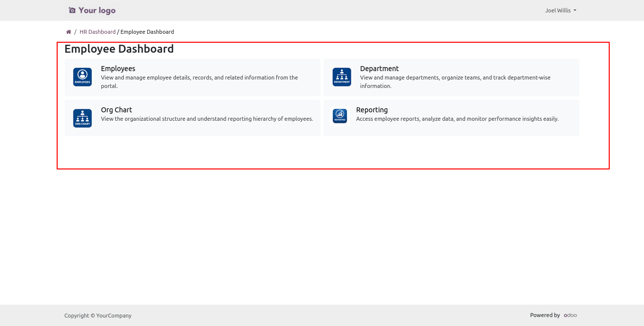Click the Reporting title link
Viewport: 644px width, 326px height.
[372, 110]
